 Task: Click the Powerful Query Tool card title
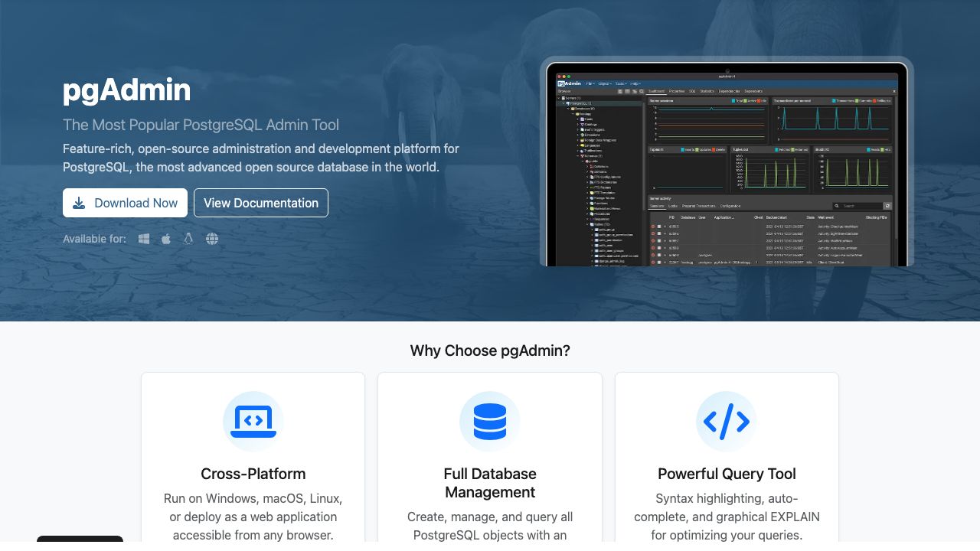click(x=727, y=474)
